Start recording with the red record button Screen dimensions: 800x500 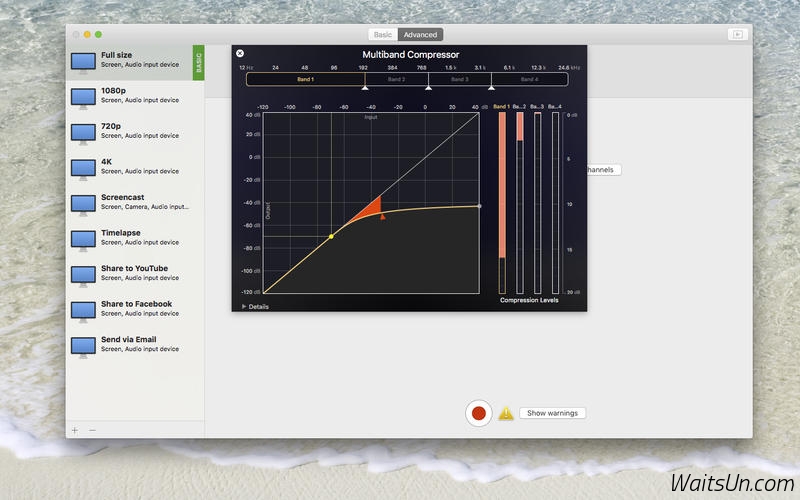coord(479,413)
